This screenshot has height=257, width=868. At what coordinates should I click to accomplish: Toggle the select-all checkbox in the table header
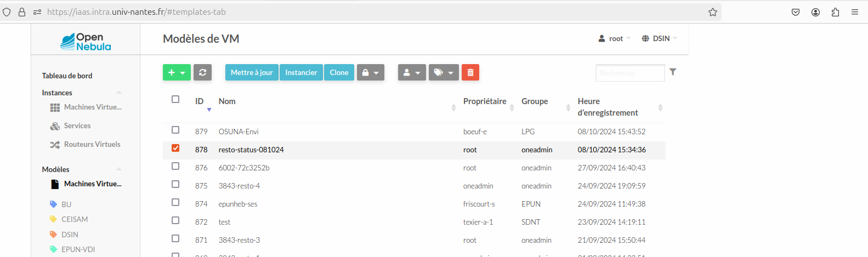click(175, 99)
